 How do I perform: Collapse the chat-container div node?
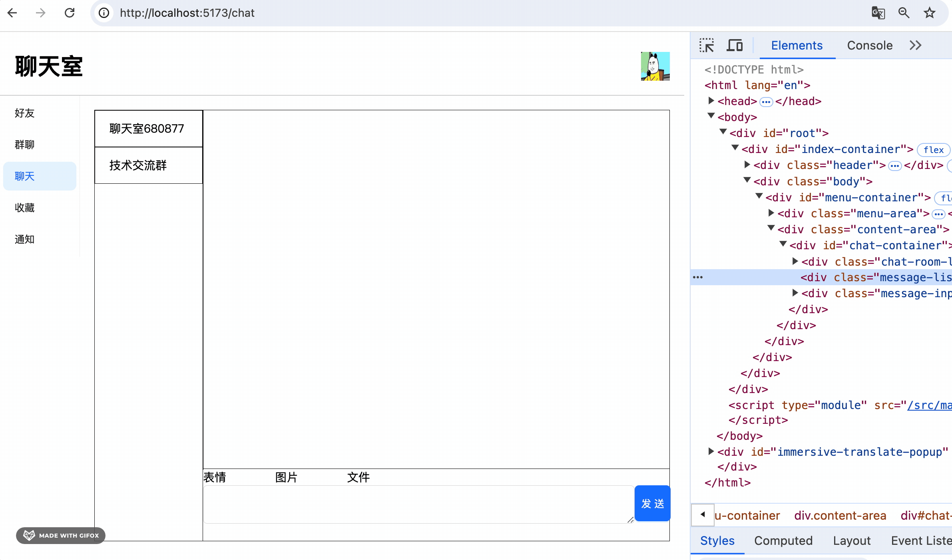(783, 244)
